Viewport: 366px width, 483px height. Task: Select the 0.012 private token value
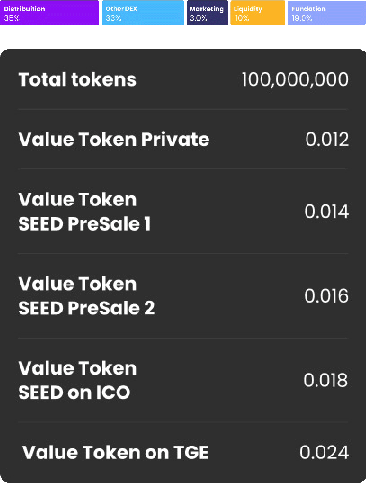(x=327, y=139)
